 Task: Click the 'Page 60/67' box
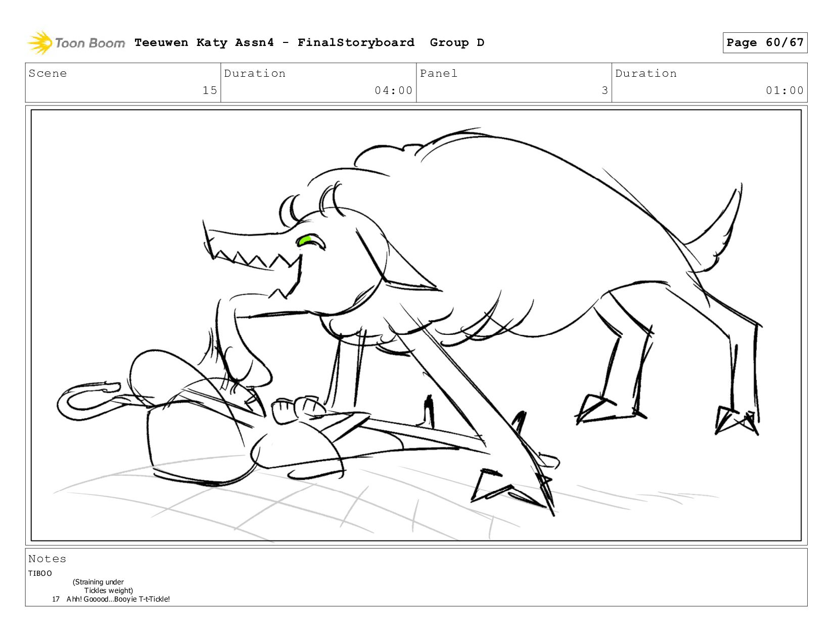coord(765,42)
